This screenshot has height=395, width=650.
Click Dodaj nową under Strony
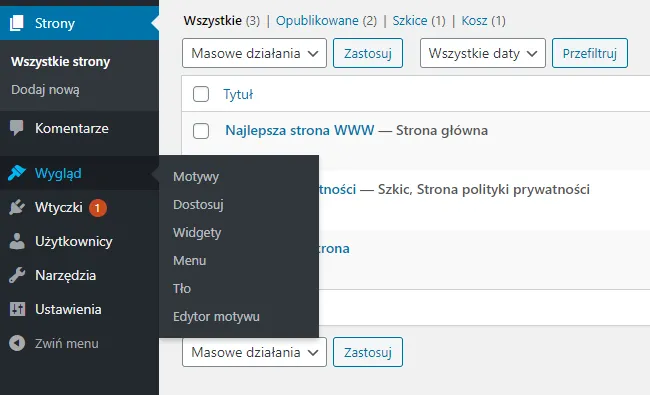45,90
